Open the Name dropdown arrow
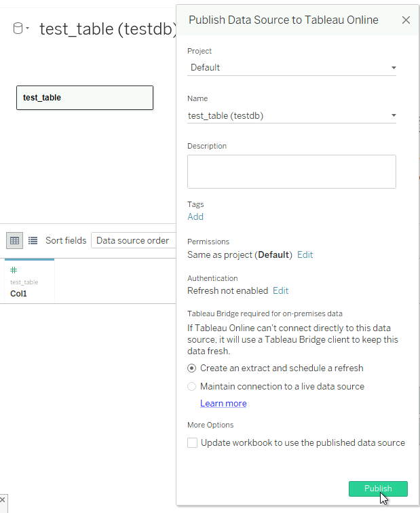The image size is (420, 513). [394, 115]
